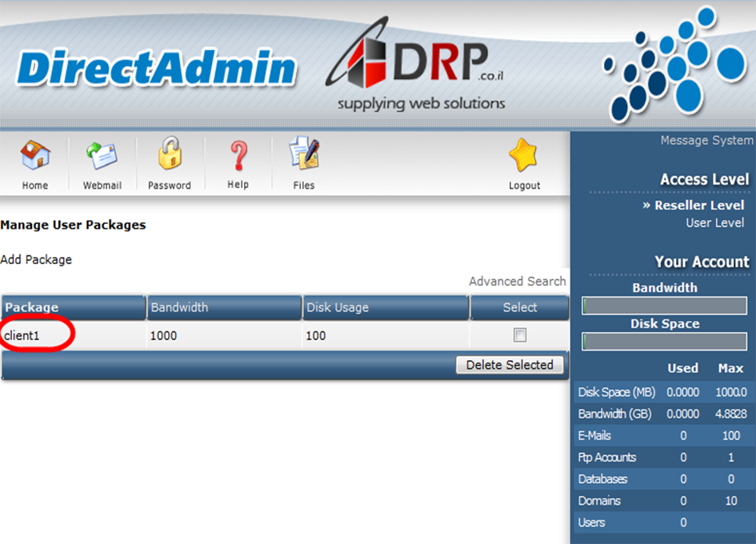Viewport: 756px width, 544px height.
Task: Click the Password padlock icon
Action: [x=170, y=154]
